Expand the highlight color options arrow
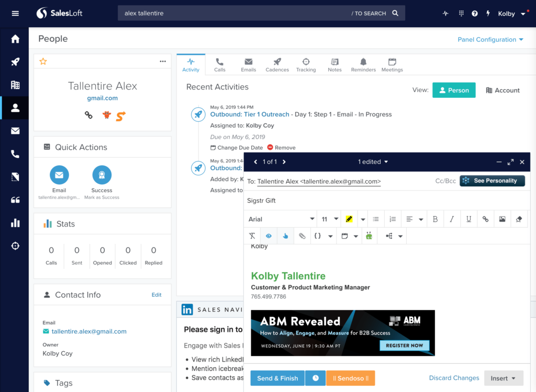This screenshot has height=392, width=536. coord(363,219)
